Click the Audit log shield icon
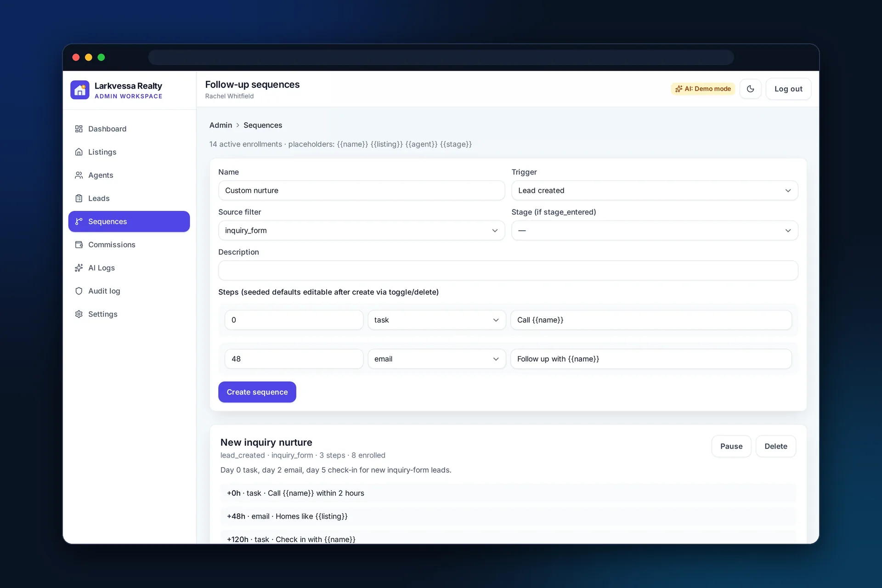The width and height of the screenshot is (882, 588). pyautogui.click(x=79, y=291)
